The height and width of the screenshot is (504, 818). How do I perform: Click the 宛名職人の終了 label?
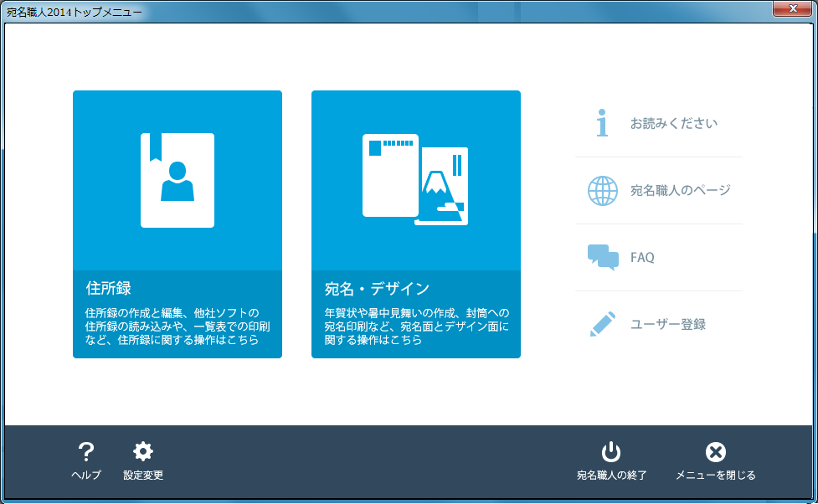click(611, 475)
